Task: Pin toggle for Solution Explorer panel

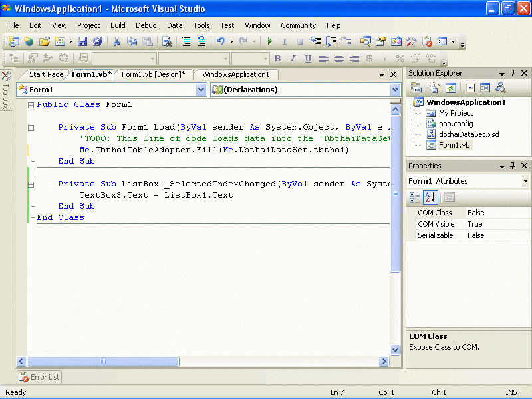Action: (x=512, y=73)
